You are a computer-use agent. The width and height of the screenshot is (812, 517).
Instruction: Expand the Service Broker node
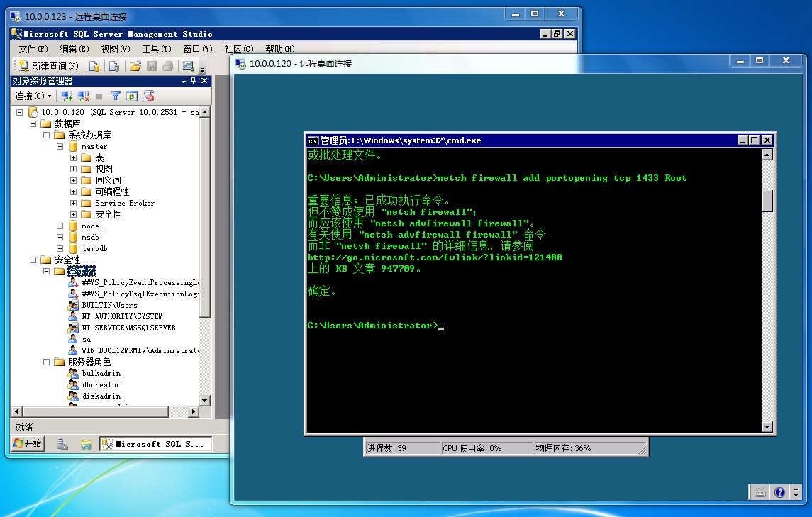tap(73, 203)
